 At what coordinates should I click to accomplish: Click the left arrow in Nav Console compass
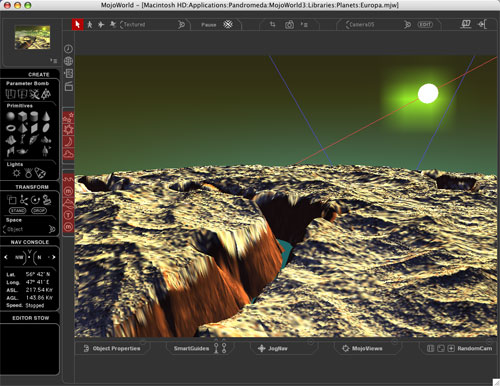coord(6,257)
